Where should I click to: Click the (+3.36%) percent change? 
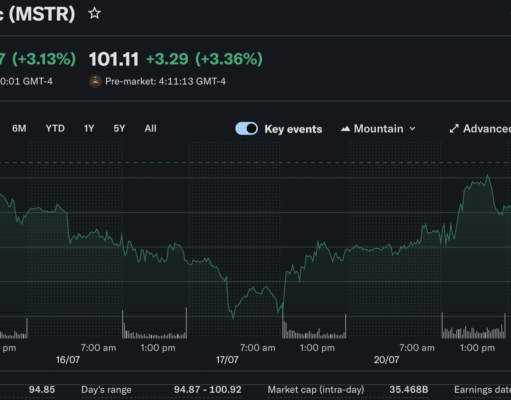[x=229, y=59]
